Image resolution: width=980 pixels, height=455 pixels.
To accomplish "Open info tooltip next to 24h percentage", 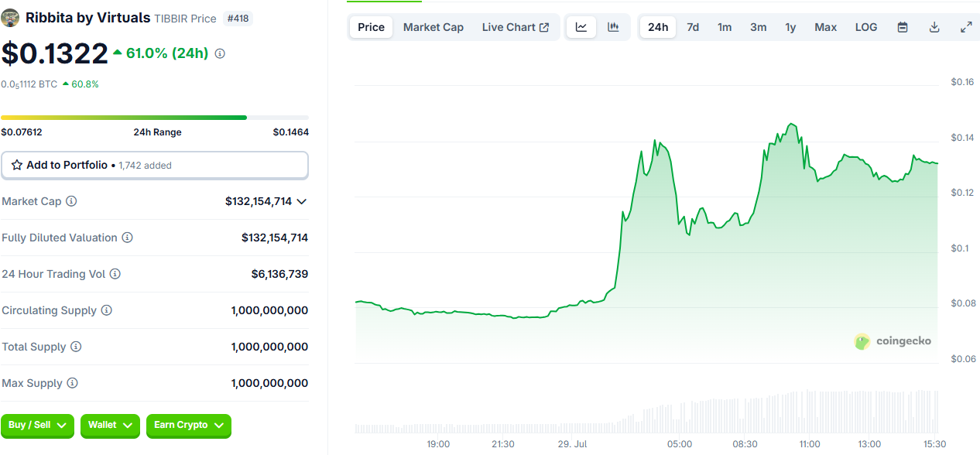I will 220,53.
